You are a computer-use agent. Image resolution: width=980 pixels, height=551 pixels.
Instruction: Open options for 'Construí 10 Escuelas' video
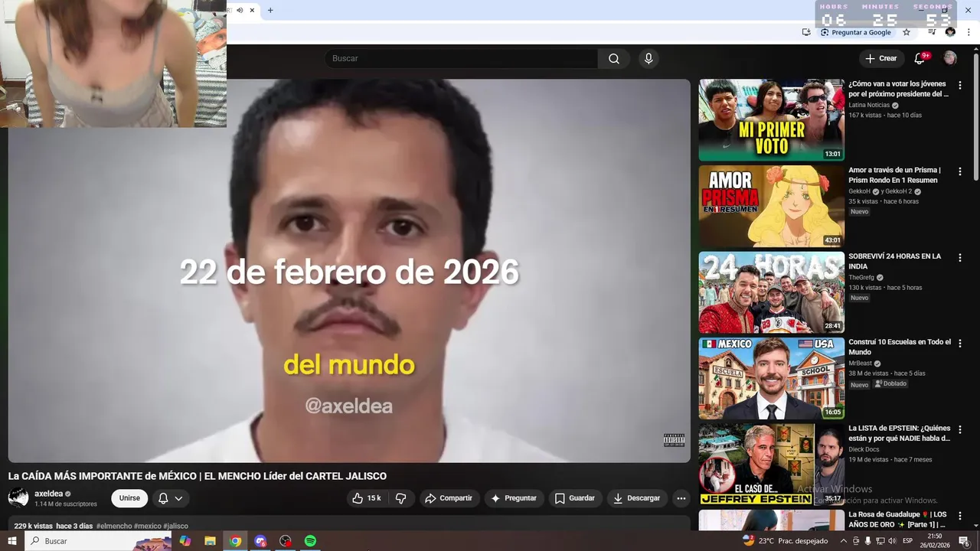[960, 344]
